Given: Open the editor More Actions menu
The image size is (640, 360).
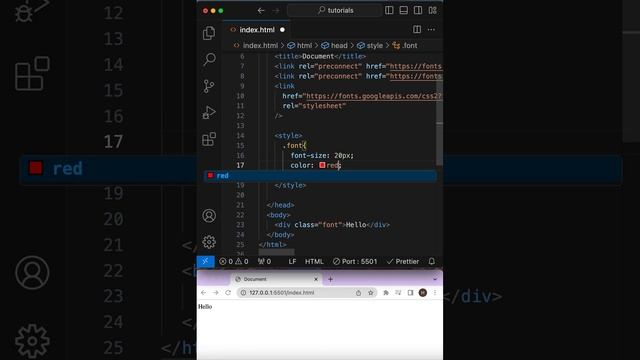Looking at the screenshot, I should pyautogui.click(x=431, y=29).
